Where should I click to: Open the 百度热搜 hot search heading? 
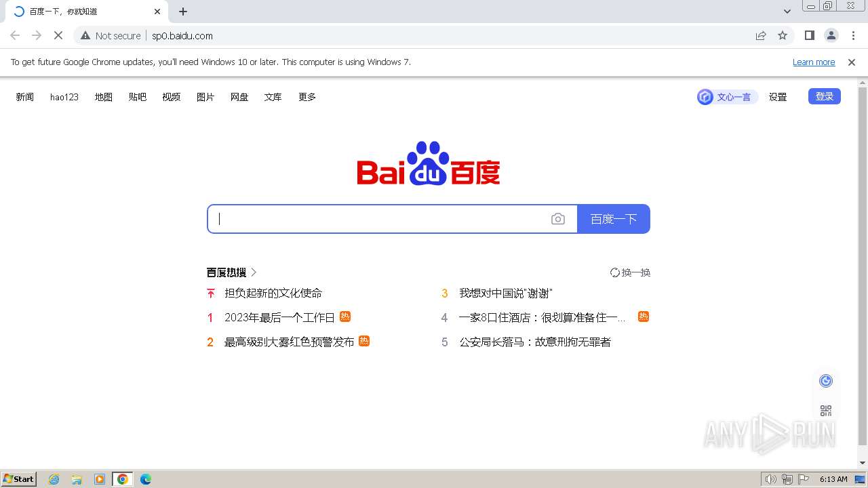232,272
